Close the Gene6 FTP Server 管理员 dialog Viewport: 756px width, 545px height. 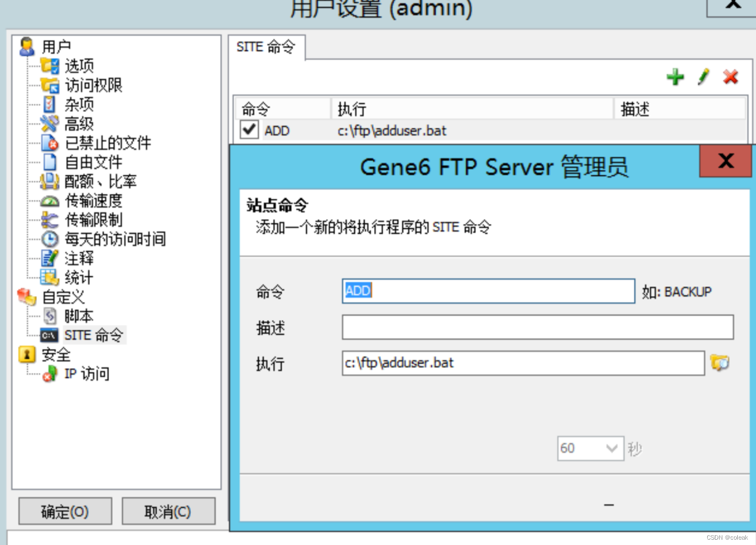pos(726,161)
